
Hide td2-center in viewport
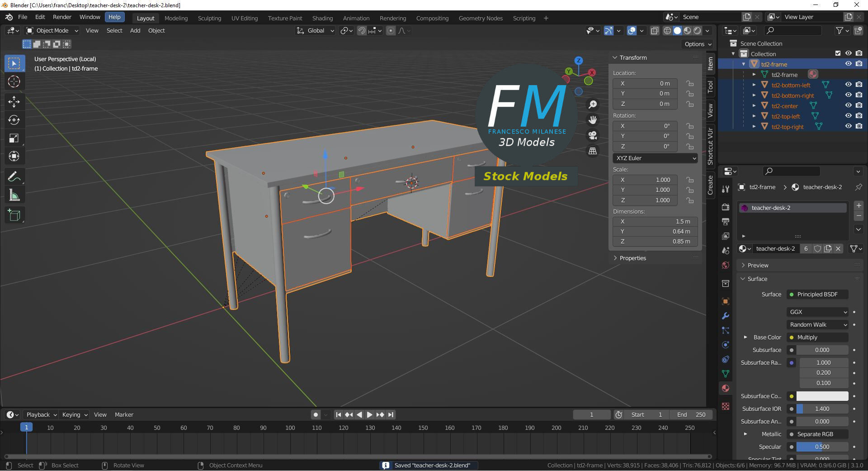pos(849,105)
